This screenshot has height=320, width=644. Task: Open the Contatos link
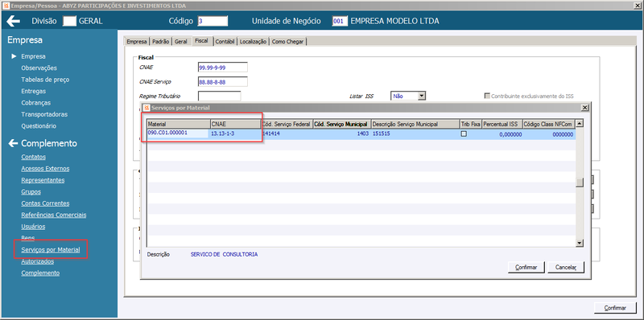click(33, 157)
